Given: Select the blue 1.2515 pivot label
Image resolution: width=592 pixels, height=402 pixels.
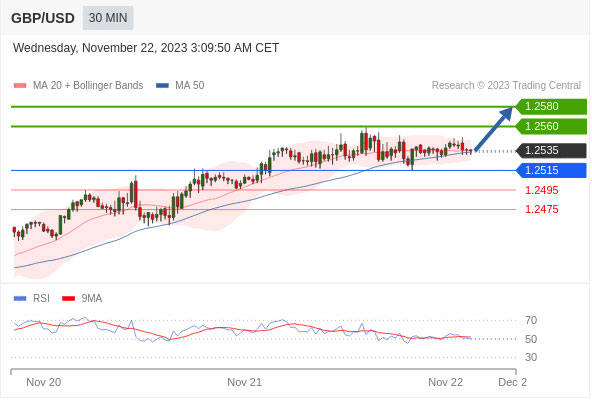Looking at the screenshot, I should tap(551, 170).
